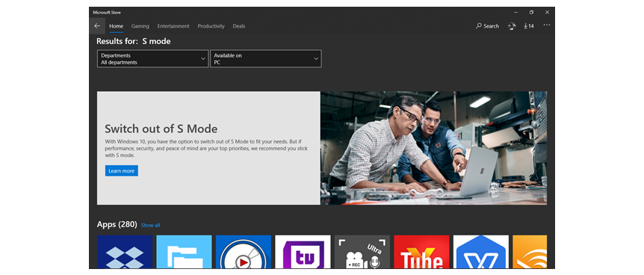Image resolution: width=644 pixels, height=275 pixels.
Task: Go back with the arrow button
Action: coord(97,26)
